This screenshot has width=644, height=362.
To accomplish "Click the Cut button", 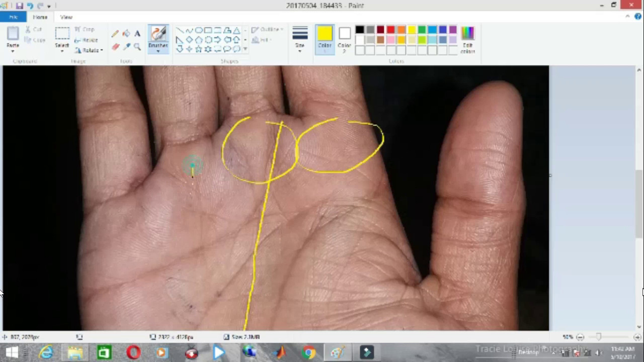I will (x=34, y=30).
